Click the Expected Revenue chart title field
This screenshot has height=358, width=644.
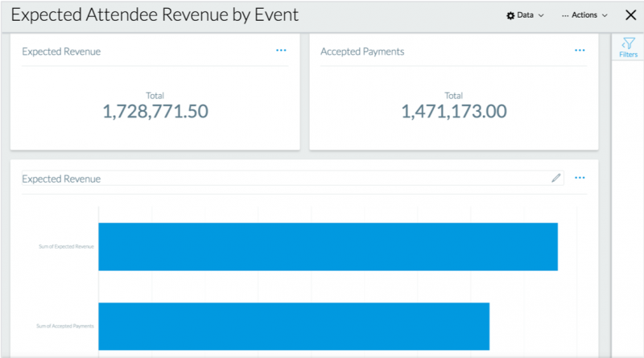[x=282, y=179]
